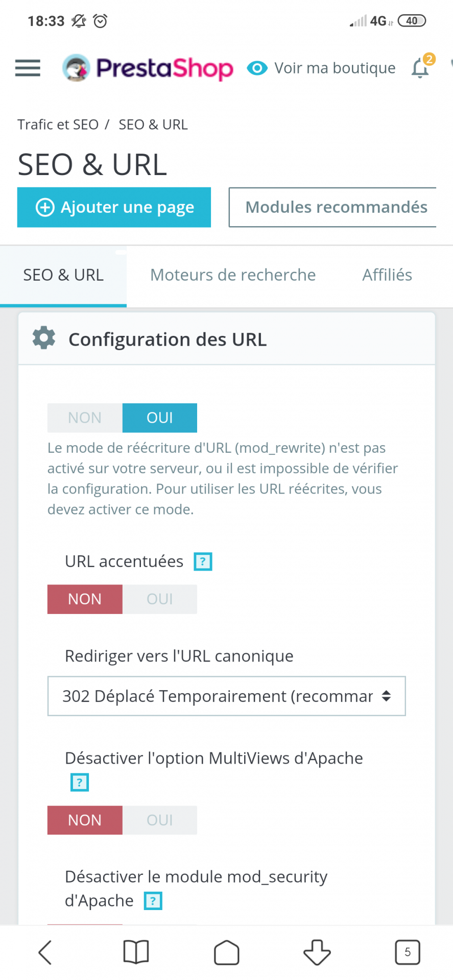This screenshot has height=980, width=453.
Task: Open the browser tabs counter
Action: click(x=408, y=952)
